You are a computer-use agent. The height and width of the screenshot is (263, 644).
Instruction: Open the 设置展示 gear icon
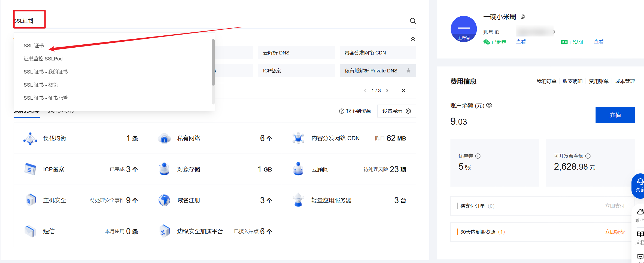[408, 111]
